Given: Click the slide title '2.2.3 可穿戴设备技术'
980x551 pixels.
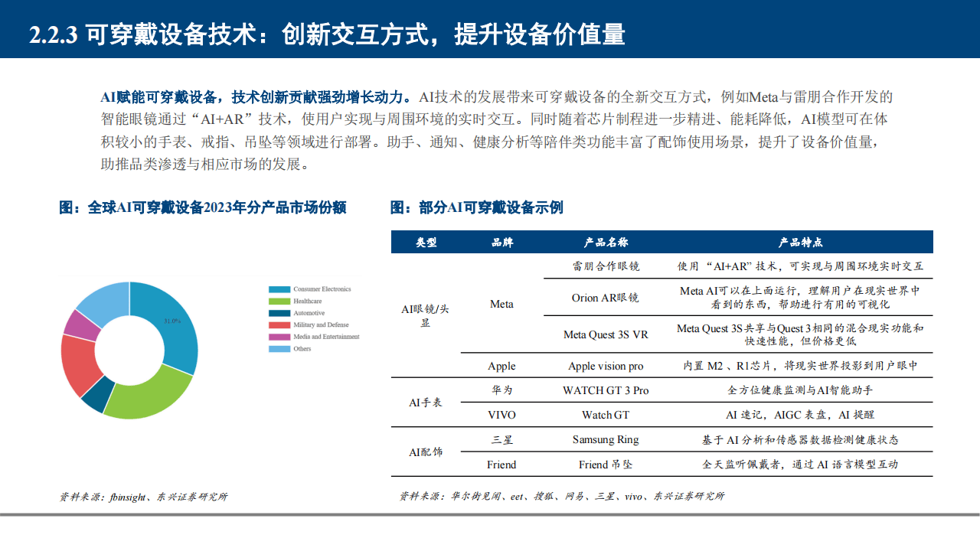Looking at the screenshot, I should coord(145,34).
